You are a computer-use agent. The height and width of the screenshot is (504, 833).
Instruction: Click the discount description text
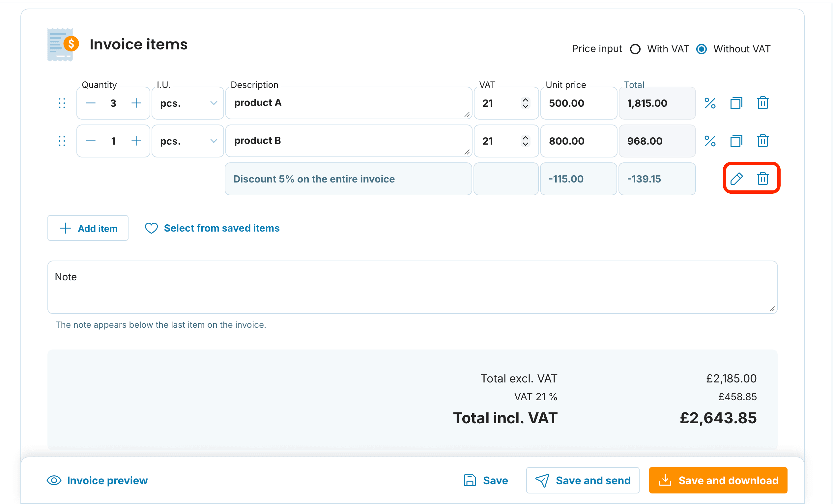[x=314, y=179]
